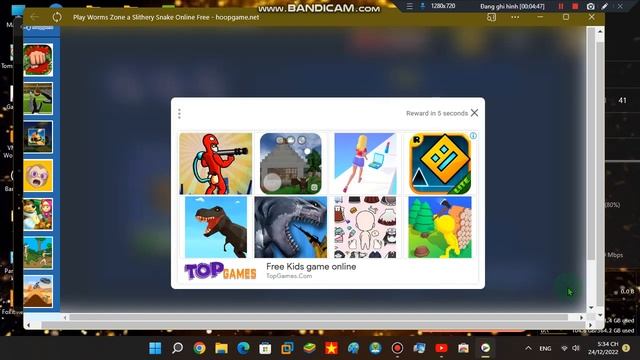Switch ENG input language
This screenshot has width=640, height=360.
click(x=545, y=349)
